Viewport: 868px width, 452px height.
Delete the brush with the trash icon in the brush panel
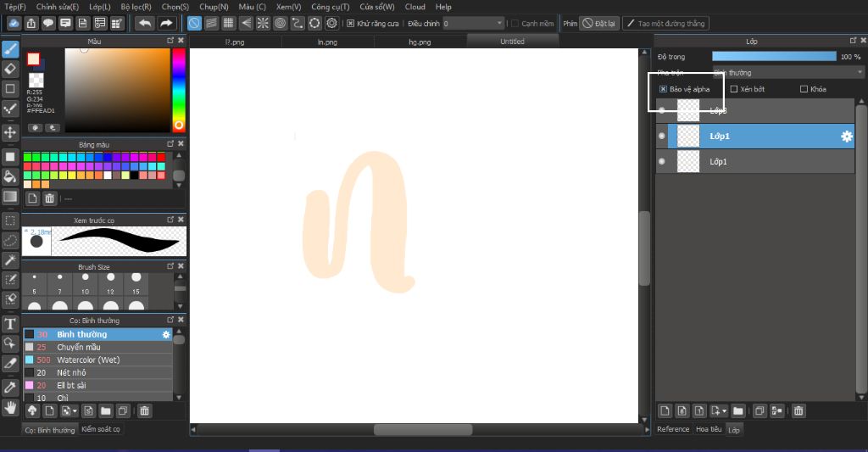144,411
